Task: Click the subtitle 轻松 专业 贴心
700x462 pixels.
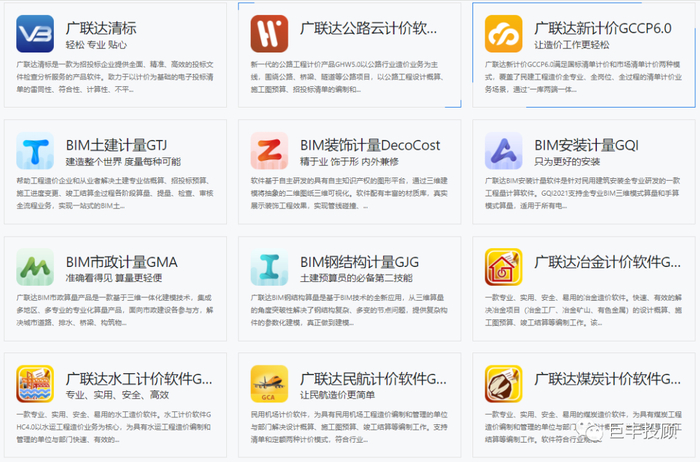Action: point(96,45)
